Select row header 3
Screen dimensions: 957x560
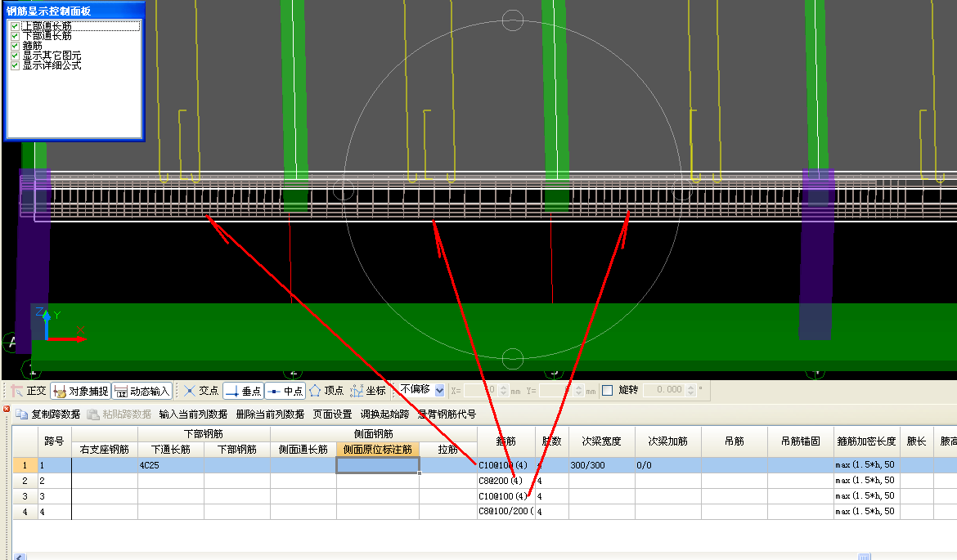pos(25,496)
